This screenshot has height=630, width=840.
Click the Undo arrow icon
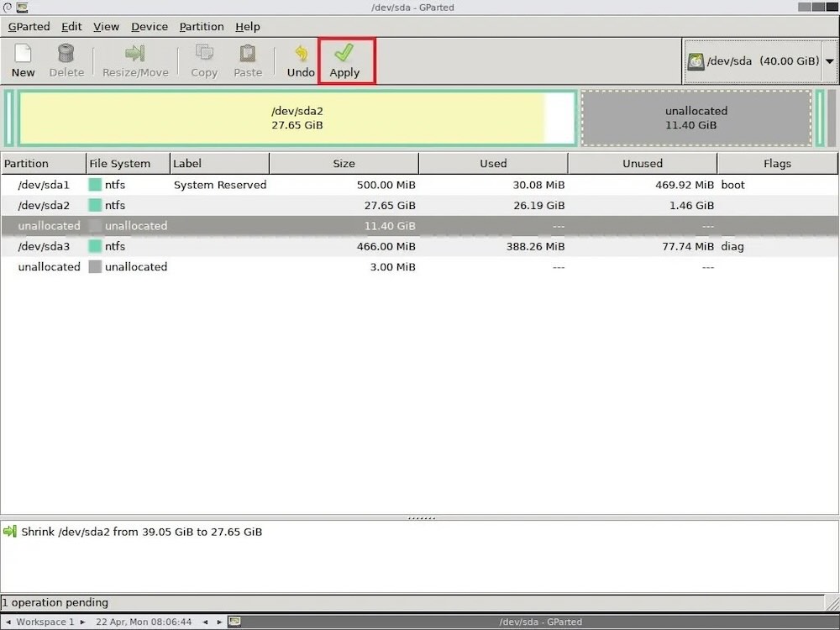[x=301, y=54]
